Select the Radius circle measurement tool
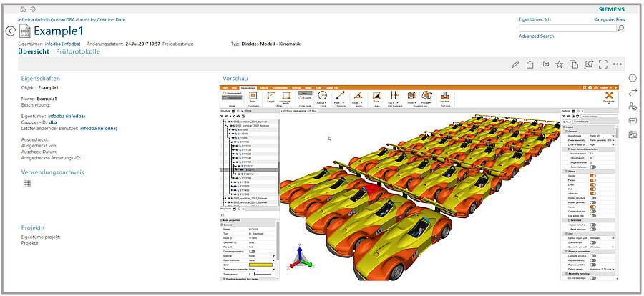644x296 pixels. (x=322, y=97)
